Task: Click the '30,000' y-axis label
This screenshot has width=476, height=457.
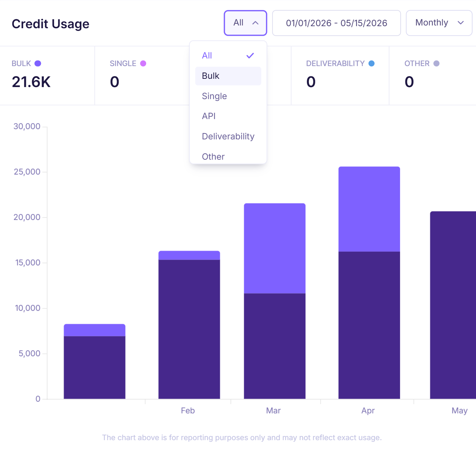Action: [27, 127]
